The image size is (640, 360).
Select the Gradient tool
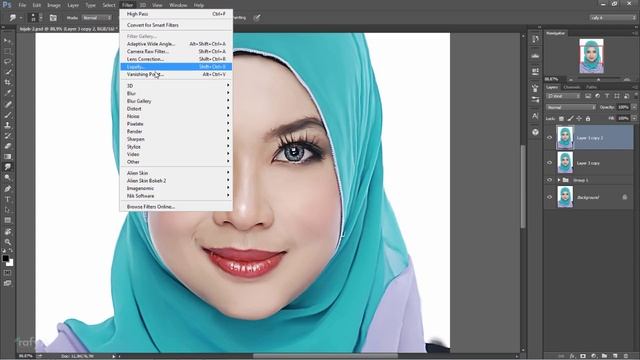pyautogui.click(x=7, y=157)
